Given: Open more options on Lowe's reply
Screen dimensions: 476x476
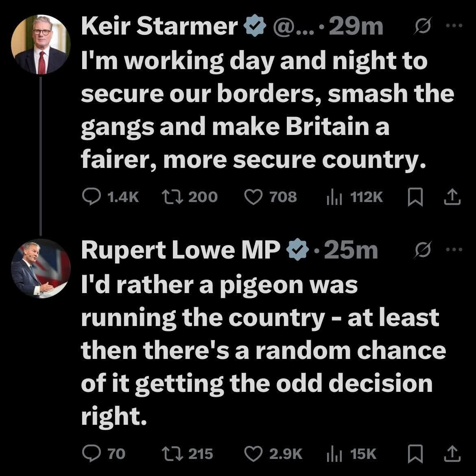Looking at the screenshot, I should click(x=455, y=250).
